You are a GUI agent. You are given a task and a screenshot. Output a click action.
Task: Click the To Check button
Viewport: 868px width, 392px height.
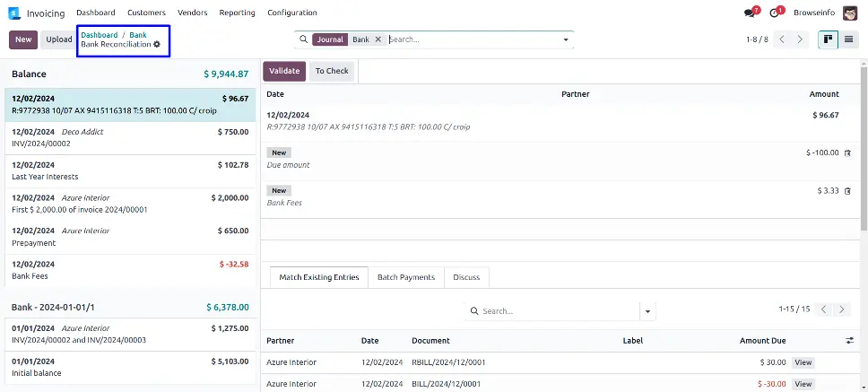click(332, 71)
